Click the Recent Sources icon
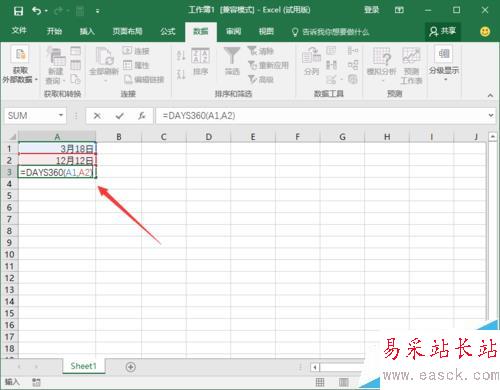 tap(76, 79)
